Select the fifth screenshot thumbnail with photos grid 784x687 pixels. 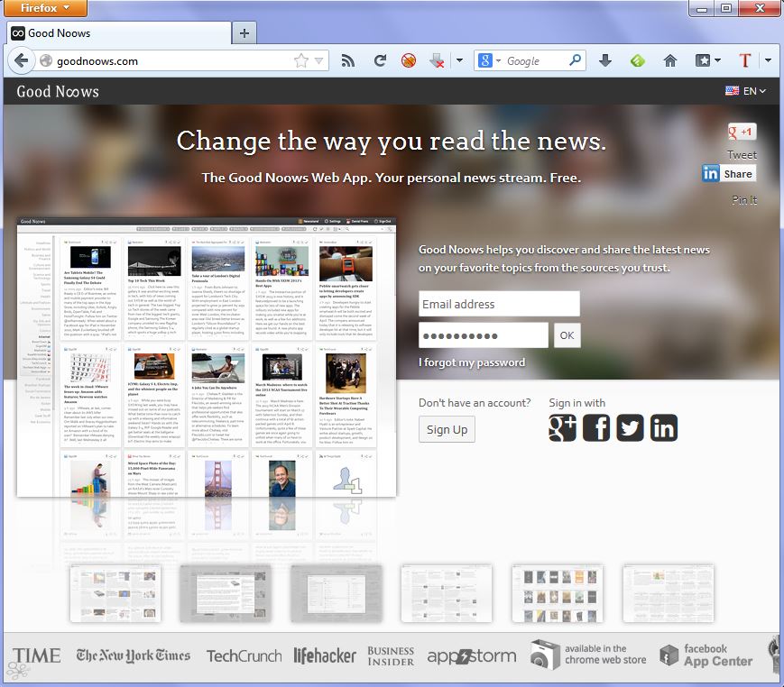(x=558, y=593)
